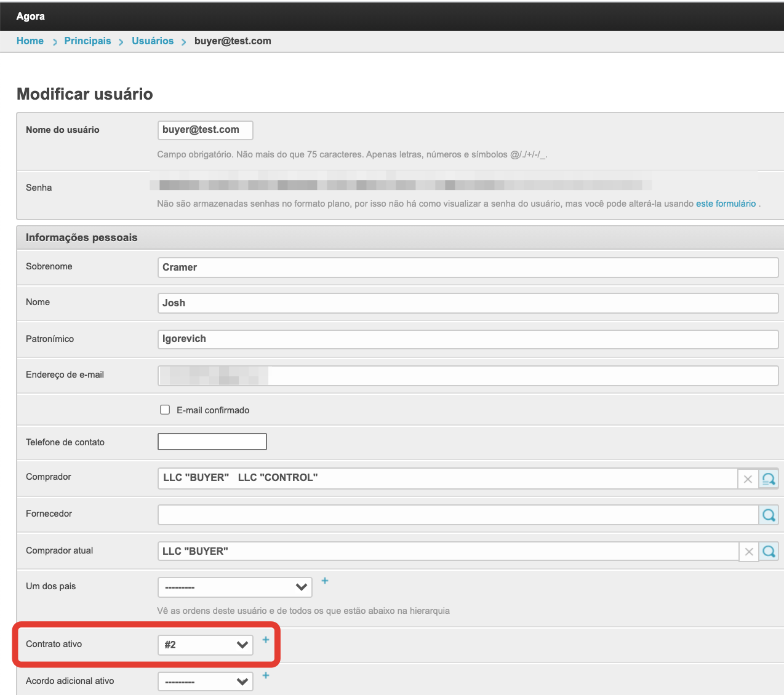Click plus icon beside Acordo adicional ativo
Screen dimensions: 784x695
pos(266,675)
